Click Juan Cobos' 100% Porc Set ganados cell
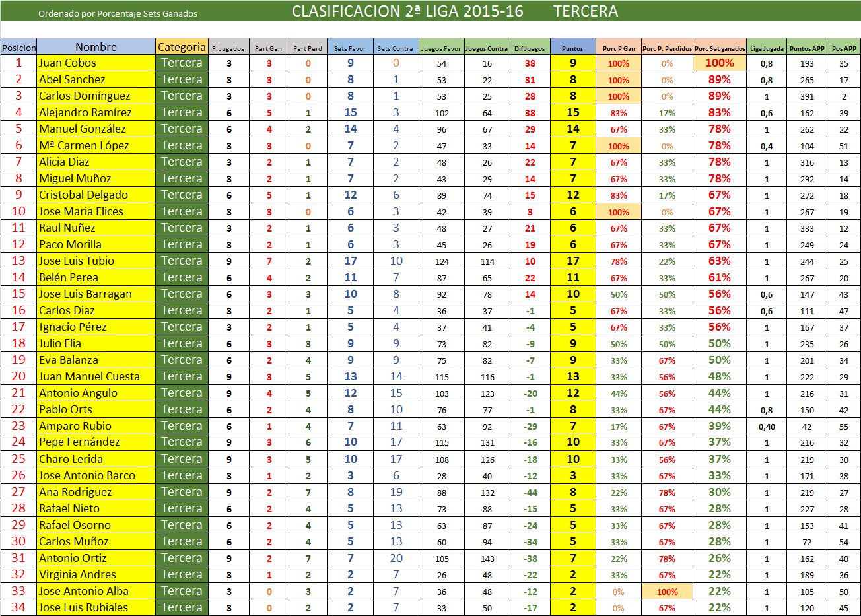The height and width of the screenshot is (616, 861). (720, 63)
